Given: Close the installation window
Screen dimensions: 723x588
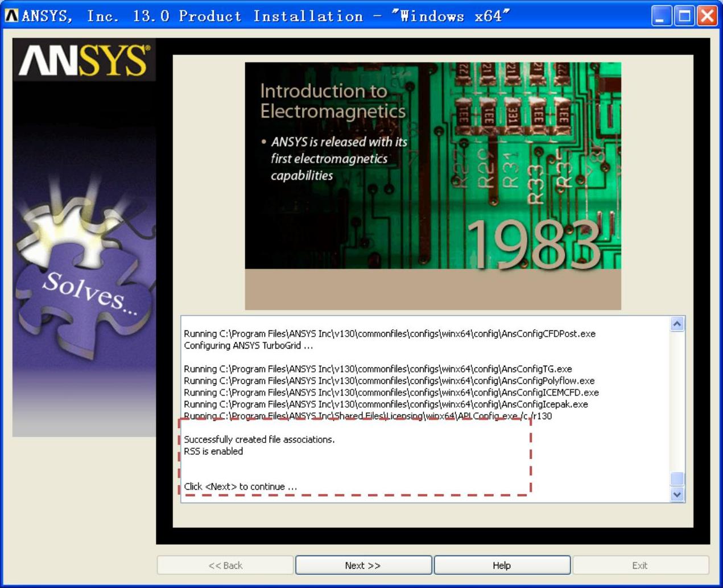Looking at the screenshot, I should (x=707, y=15).
